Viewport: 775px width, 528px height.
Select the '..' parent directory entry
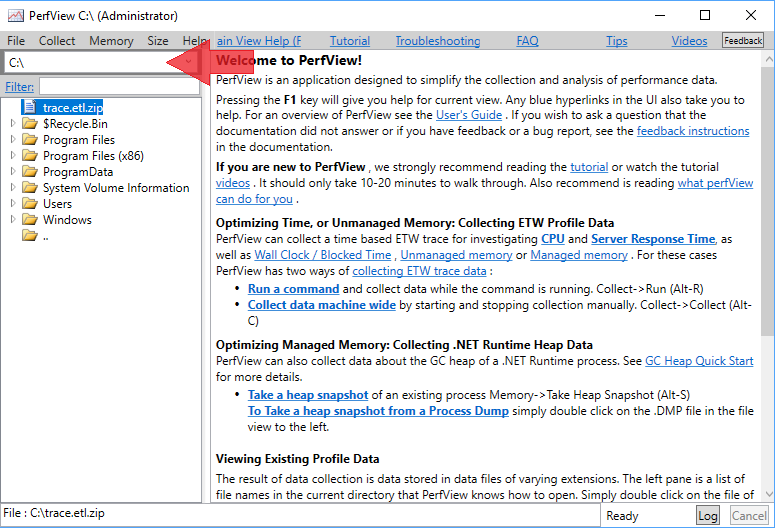(45, 236)
